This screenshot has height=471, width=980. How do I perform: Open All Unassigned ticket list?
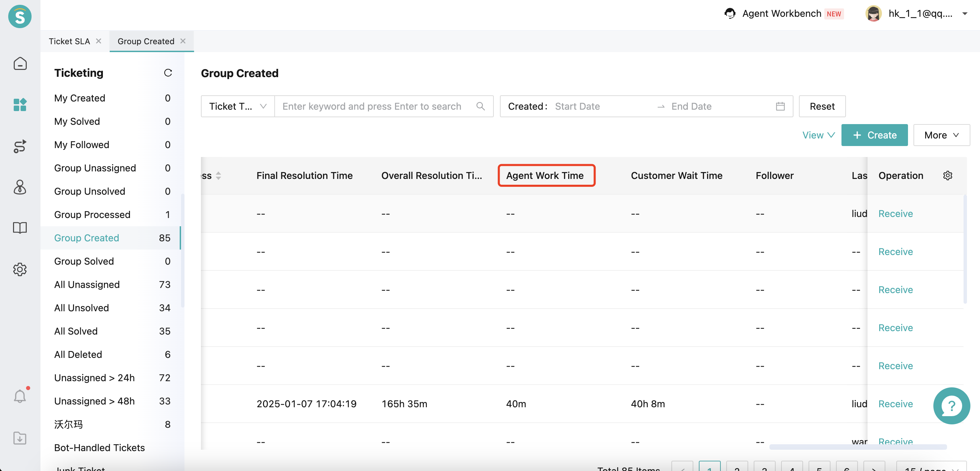click(x=112, y=285)
